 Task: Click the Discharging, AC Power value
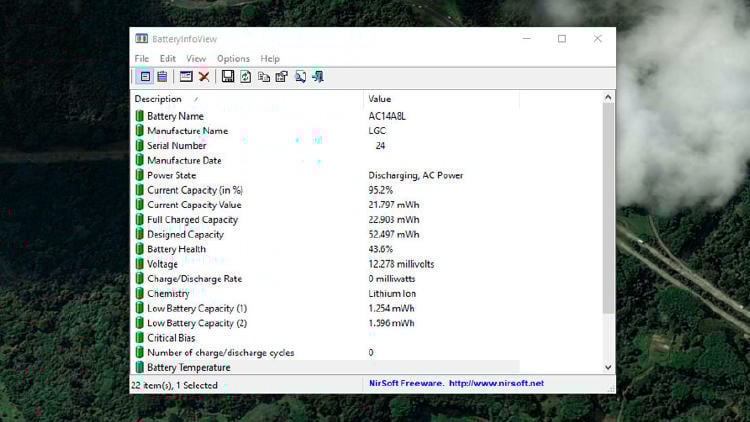(416, 175)
